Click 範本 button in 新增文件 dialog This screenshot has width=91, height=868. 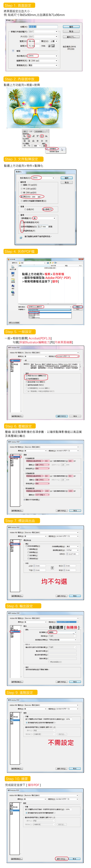point(71,37)
